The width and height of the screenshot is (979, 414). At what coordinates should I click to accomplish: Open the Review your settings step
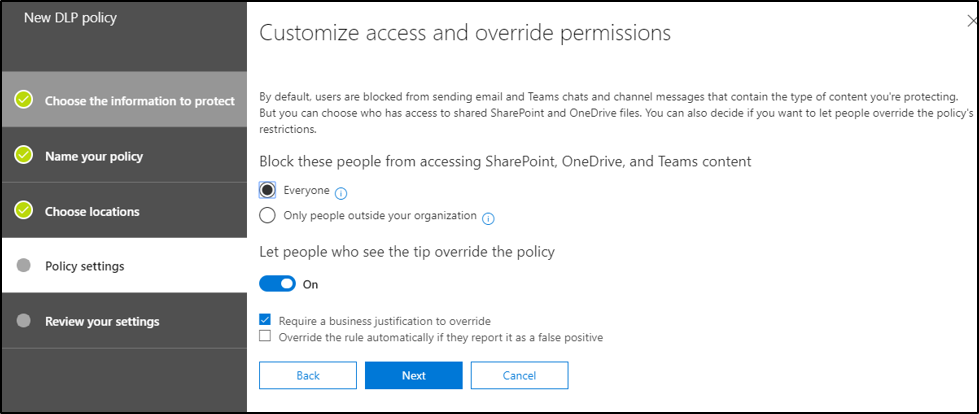point(102,321)
